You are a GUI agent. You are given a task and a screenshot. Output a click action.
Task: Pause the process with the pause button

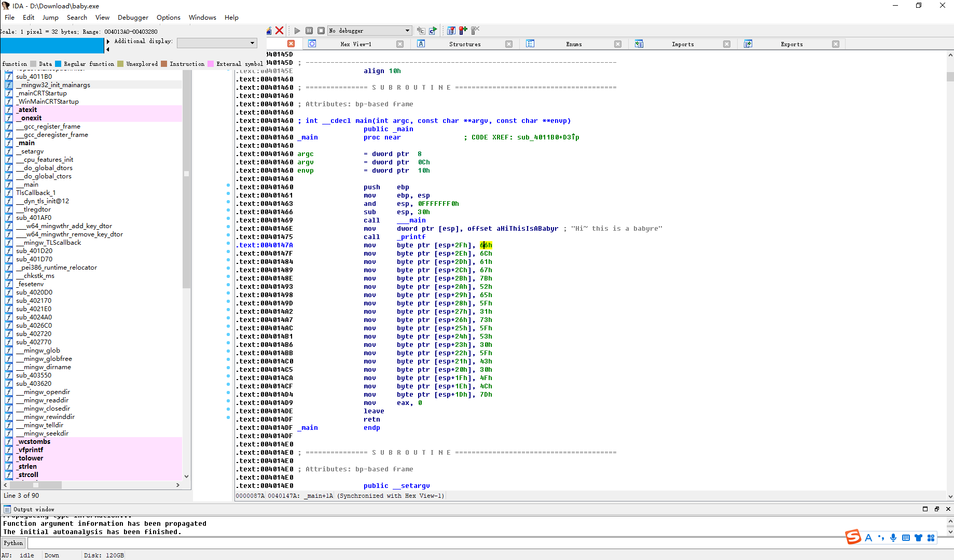pyautogui.click(x=309, y=31)
